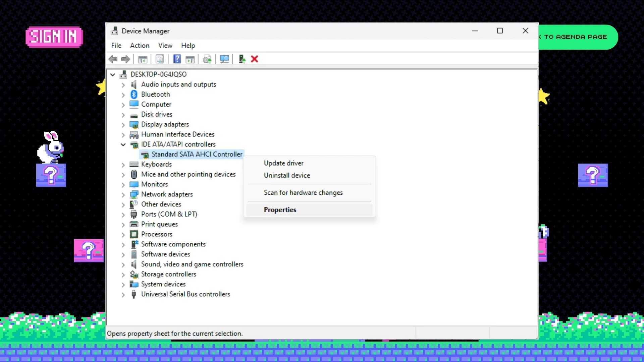
Task: Select the Keyboards tree label
Action: coord(156,165)
